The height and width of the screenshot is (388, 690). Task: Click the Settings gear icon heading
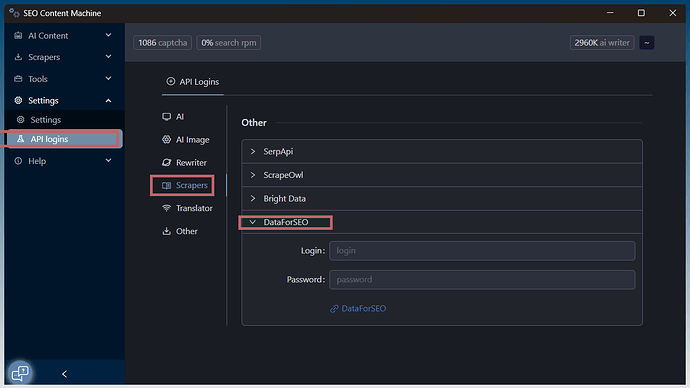(x=18, y=100)
